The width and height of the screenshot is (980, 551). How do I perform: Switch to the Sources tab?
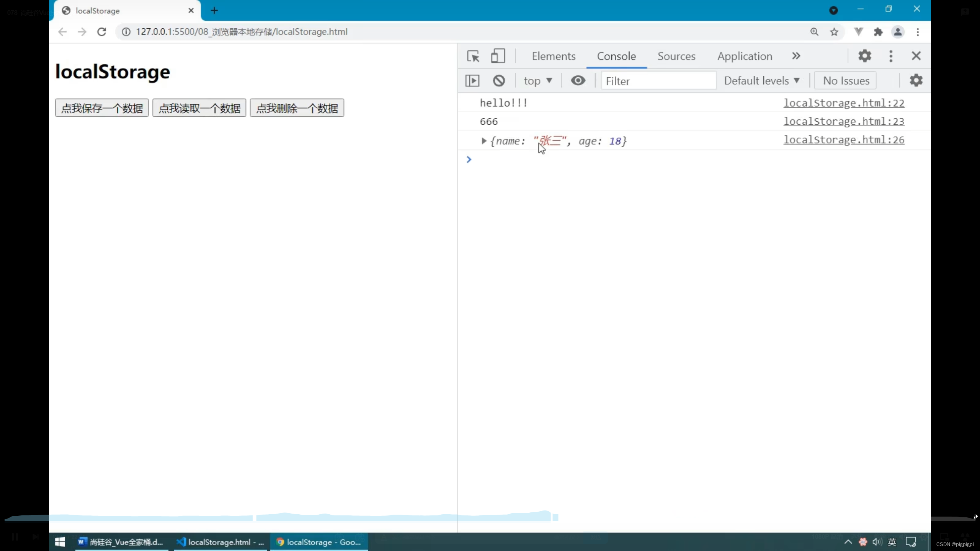(675, 56)
